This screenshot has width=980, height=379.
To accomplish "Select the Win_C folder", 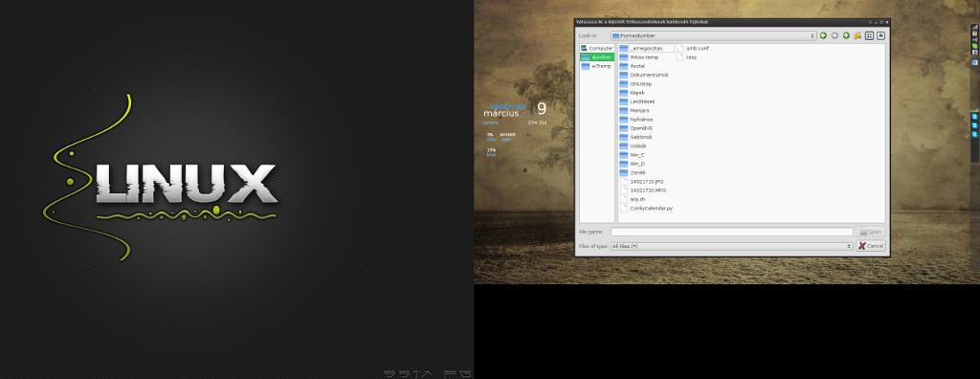I will (633, 154).
